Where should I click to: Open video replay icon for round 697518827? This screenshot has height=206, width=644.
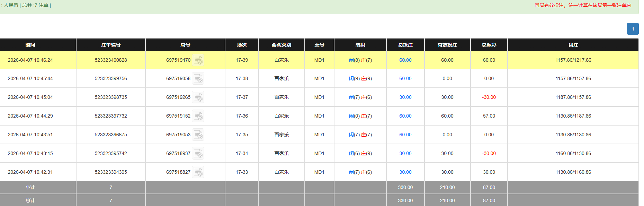tap(198, 172)
